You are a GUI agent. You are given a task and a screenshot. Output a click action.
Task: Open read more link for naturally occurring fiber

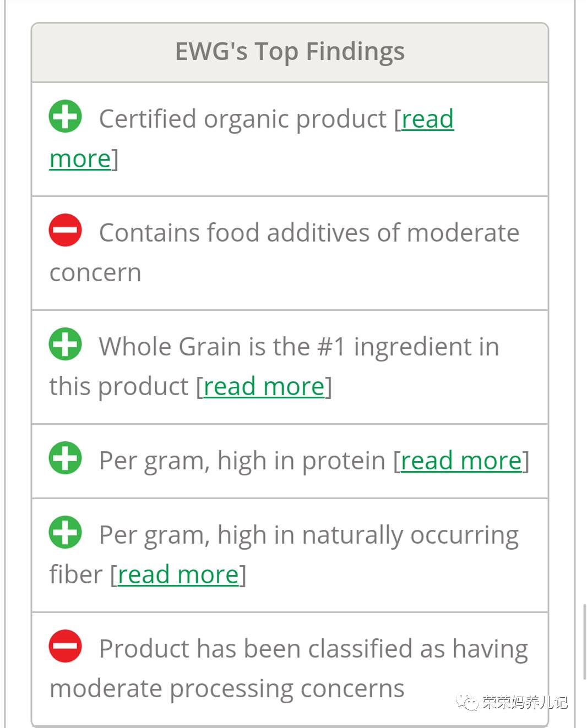pos(178,575)
